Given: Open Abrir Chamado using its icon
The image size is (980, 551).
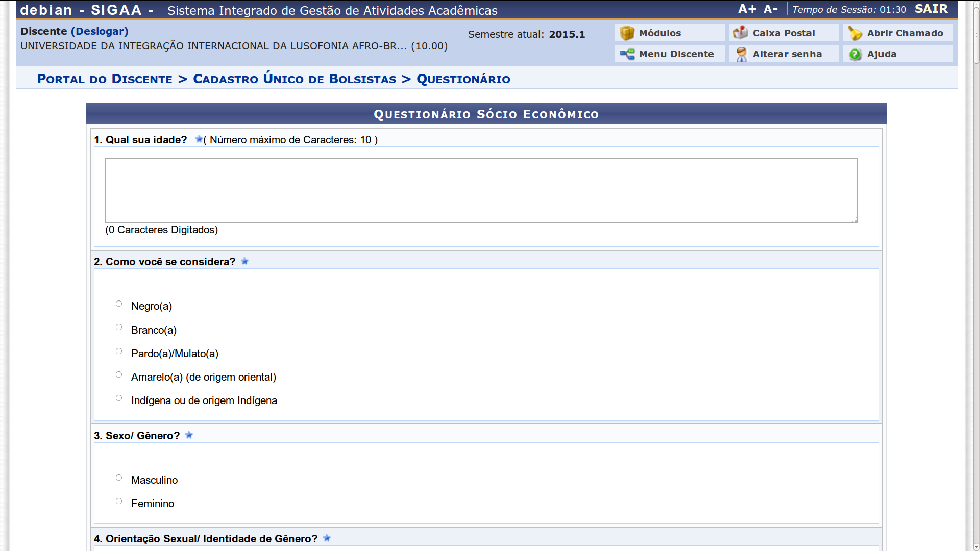Looking at the screenshot, I should (855, 33).
